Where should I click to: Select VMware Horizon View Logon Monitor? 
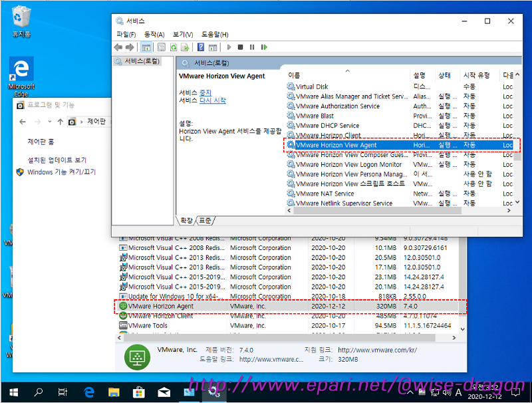(400, 164)
